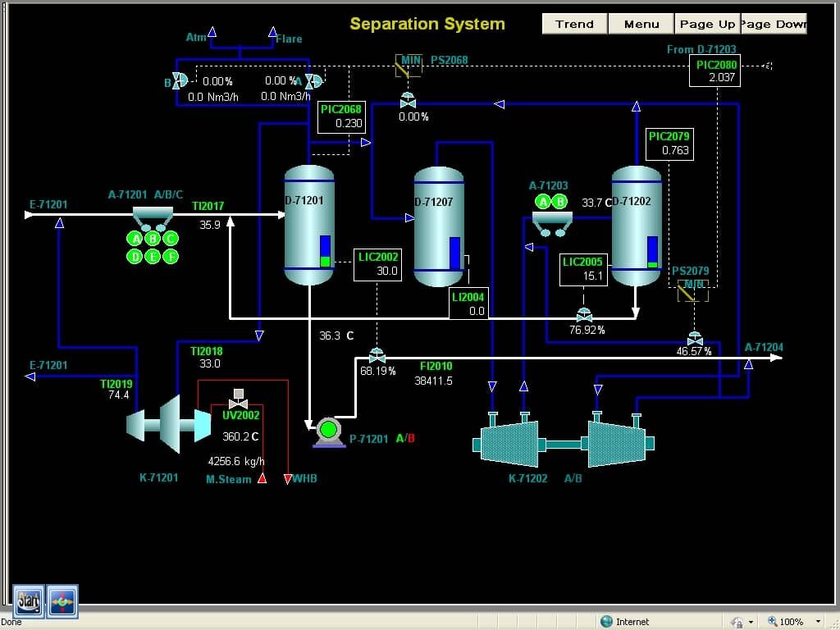Open the Menu button
This screenshot has width=840, height=630.
point(641,24)
